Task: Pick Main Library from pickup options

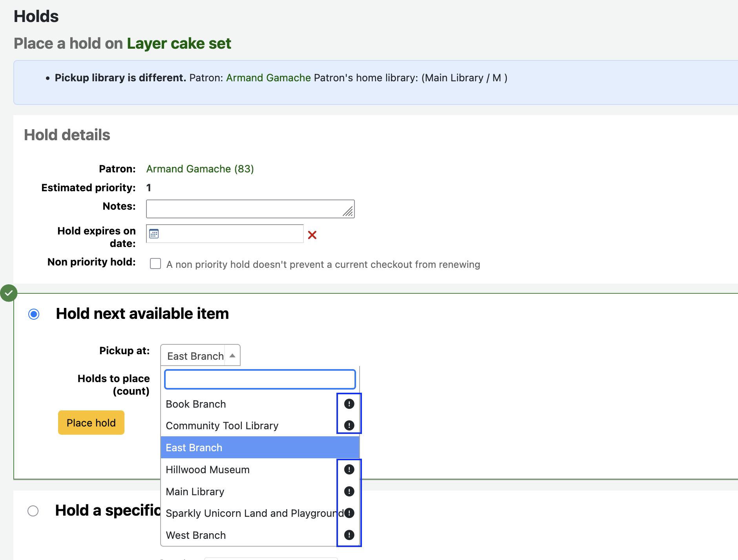Action: [195, 492]
